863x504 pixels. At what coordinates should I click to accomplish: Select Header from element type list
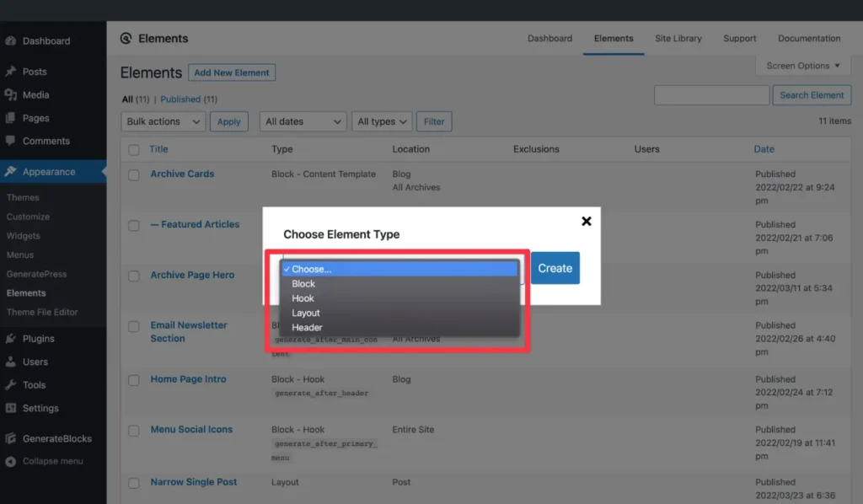tap(399, 327)
